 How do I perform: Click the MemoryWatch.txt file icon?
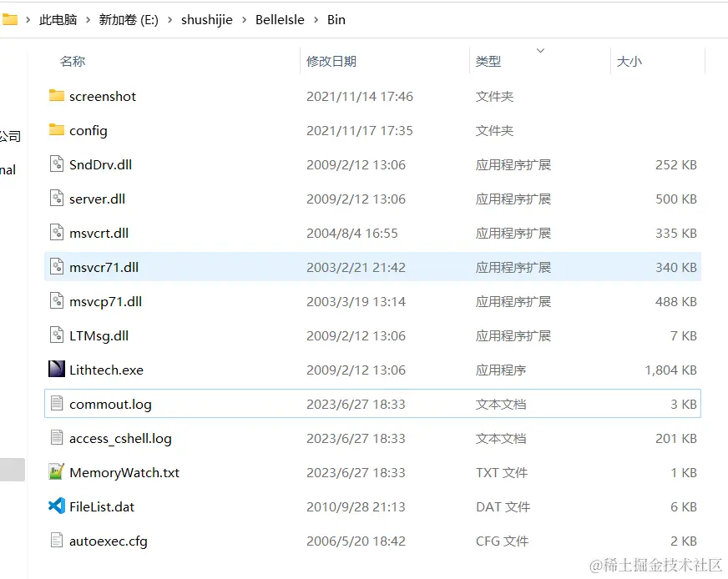tap(57, 472)
